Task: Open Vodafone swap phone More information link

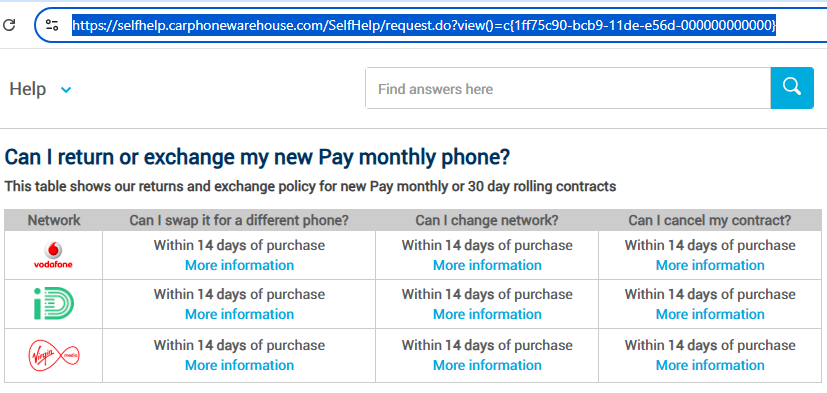Action: [239, 265]
